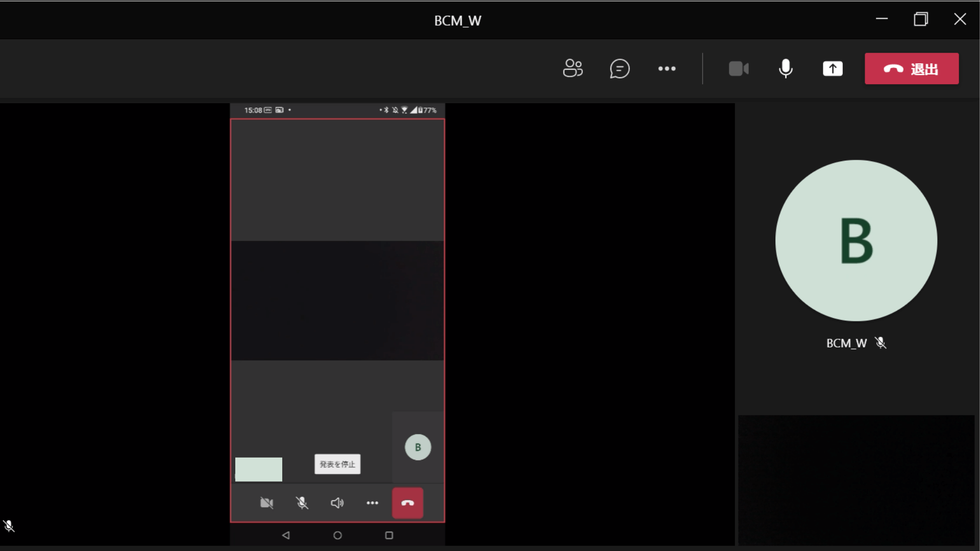Tap the muted microphone on the phone screen
The image size is (980, 551).
[x=302, y=503]
